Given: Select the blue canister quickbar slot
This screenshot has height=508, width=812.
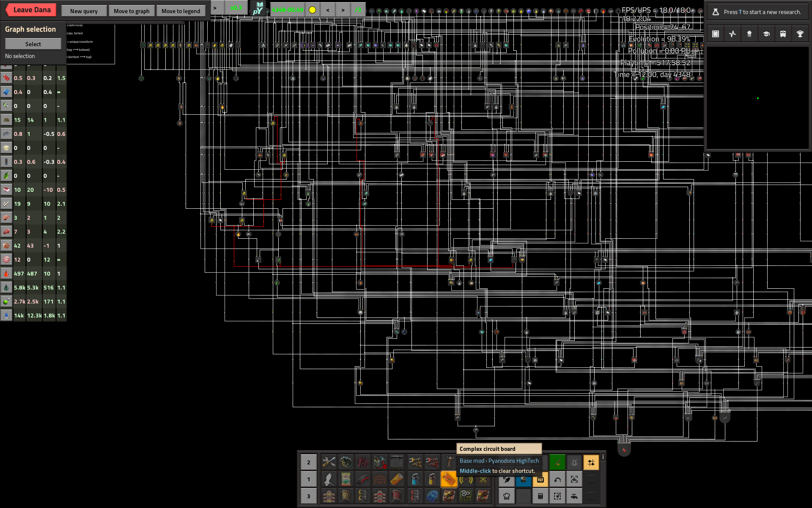Looking at the screenshot, I should coord(415,479).
